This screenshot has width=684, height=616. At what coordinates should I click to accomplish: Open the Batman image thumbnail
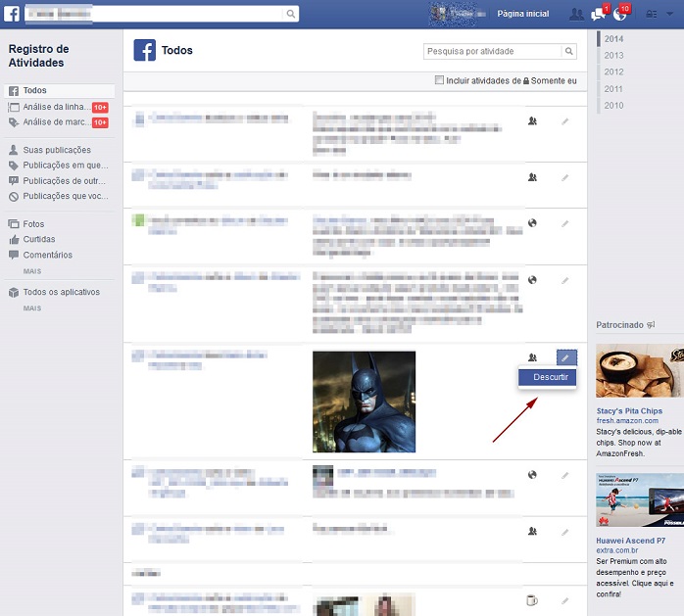click(x=365, y=402)
